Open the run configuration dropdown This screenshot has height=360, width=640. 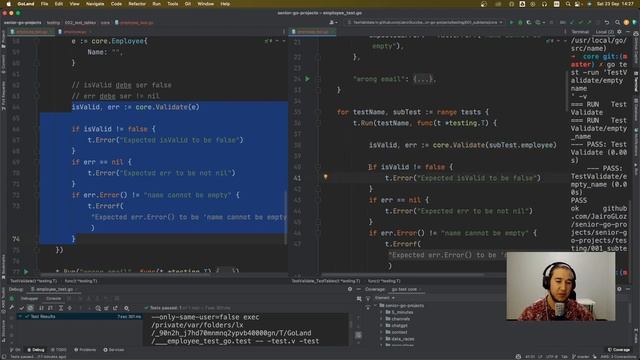[425, 22]
